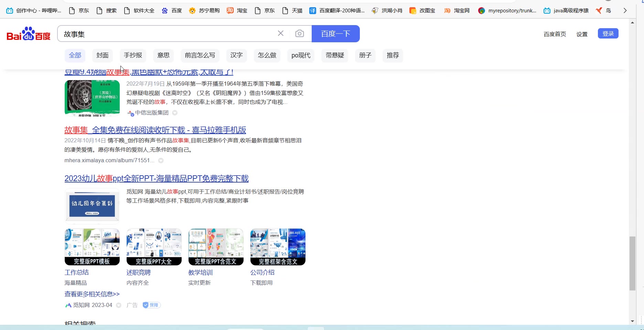The image size is (644, 330).
Task: Select the 汉字 filter tab
Action: coord(237,55)
